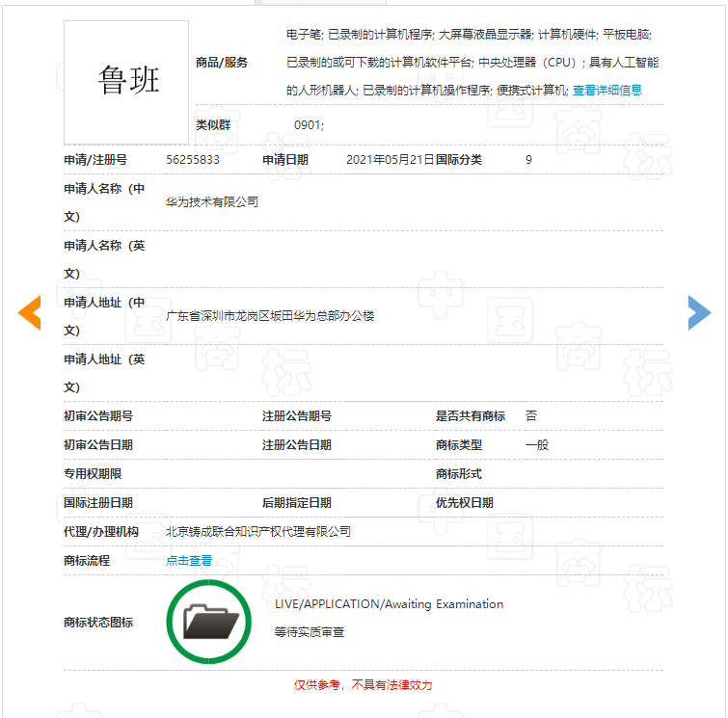This screenshot has width=728, height=718.
Task: Click the 代理/办理机构 label
Action: pos(100,531)
